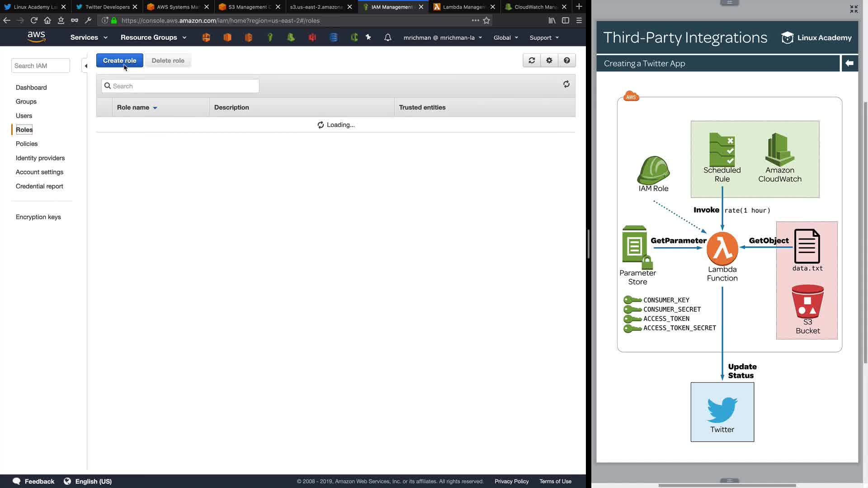Open Policies in the IAM sidebar
868x488 pixels.
(27, 144)
